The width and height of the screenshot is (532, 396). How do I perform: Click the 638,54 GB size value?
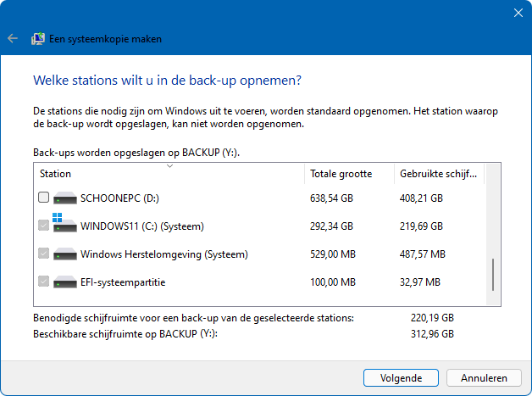(x=331, y=198)
